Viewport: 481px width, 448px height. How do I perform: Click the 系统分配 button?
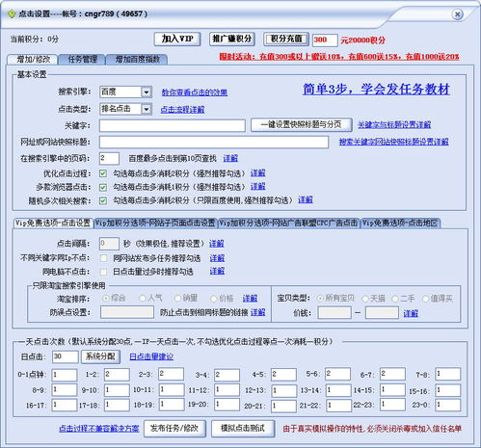pos(100,356)
